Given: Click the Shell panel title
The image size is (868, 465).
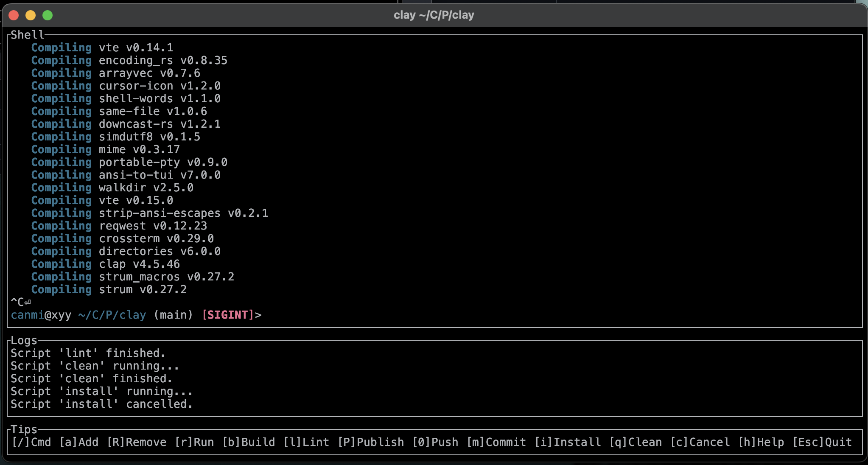Looking at the screenshot, I should [27, 35].
